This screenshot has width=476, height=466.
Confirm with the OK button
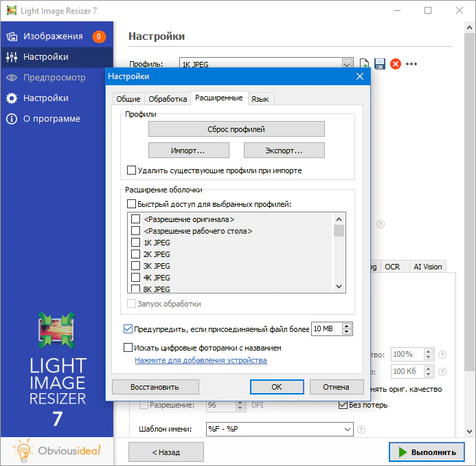point(277,387)
